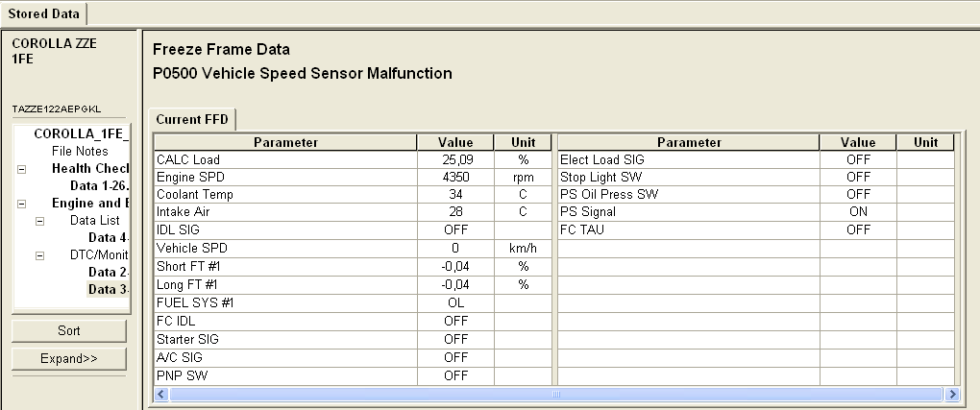
Task: Select the Current FFD tab
Action: pyautogui.click(x=192, y=119)
